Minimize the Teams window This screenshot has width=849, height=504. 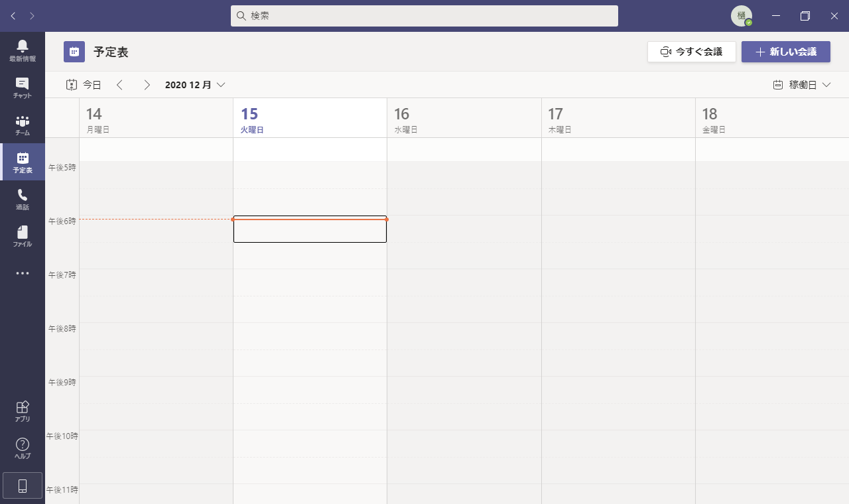pos(776,16)
